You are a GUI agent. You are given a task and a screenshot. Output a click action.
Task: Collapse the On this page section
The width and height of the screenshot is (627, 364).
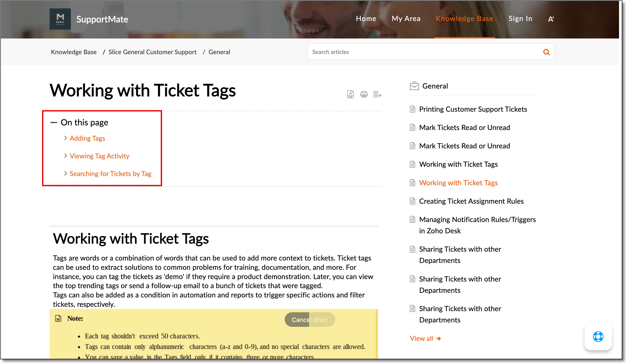54,123
